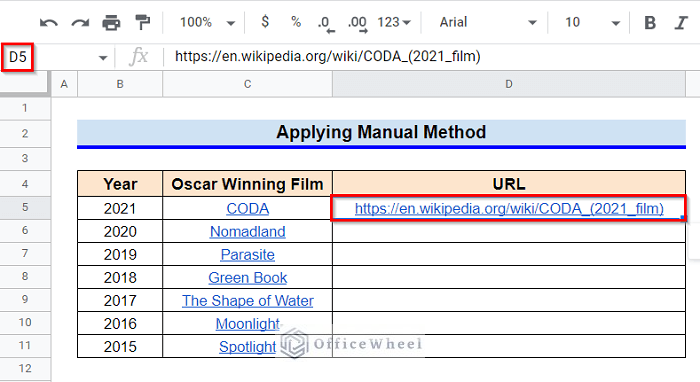Select column D header
The width and height of the screenshot is (700, 382).
(x=509, y=84)
